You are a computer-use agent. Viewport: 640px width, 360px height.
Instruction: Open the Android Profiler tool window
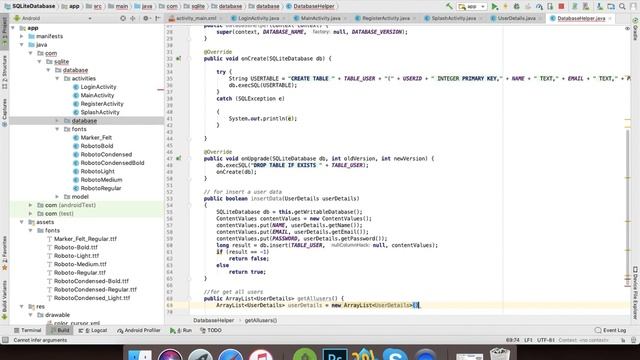point(139,330)
